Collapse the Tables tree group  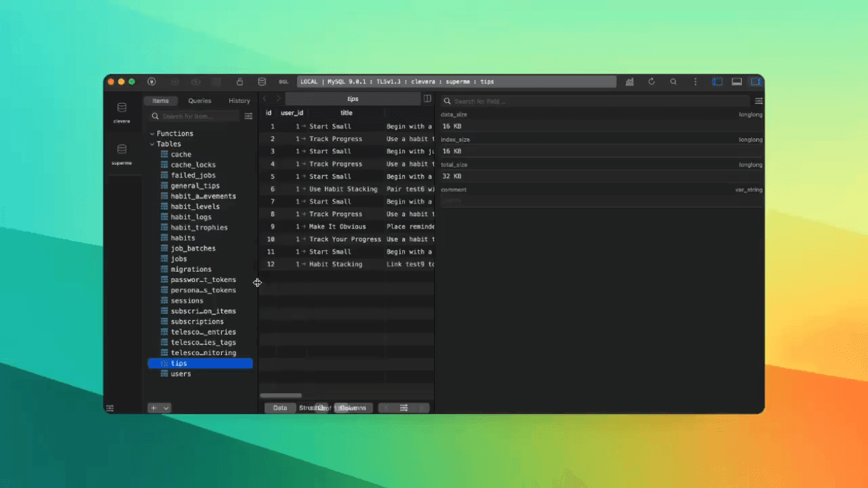pos(153,144)
